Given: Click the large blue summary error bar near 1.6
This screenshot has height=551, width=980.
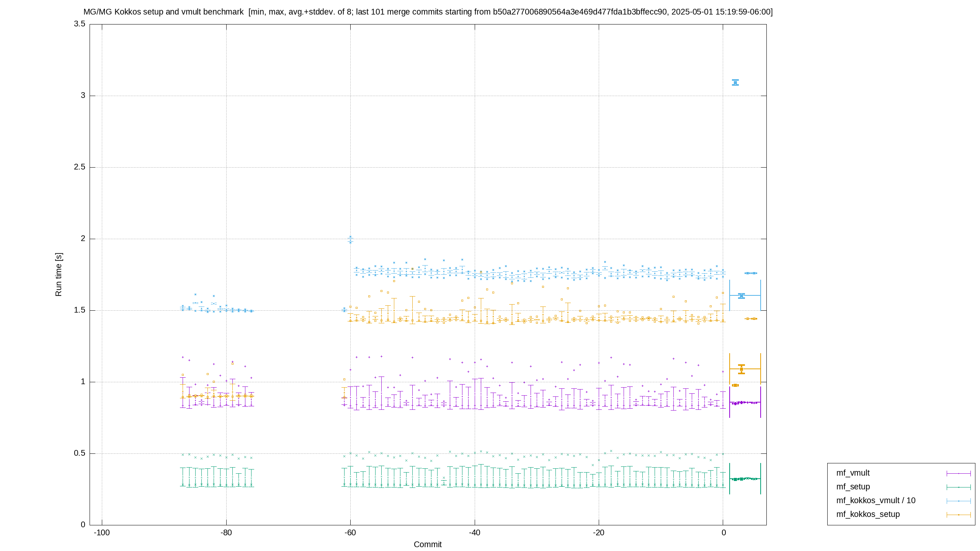Looking at the screenshot, I should coord(745,295).
